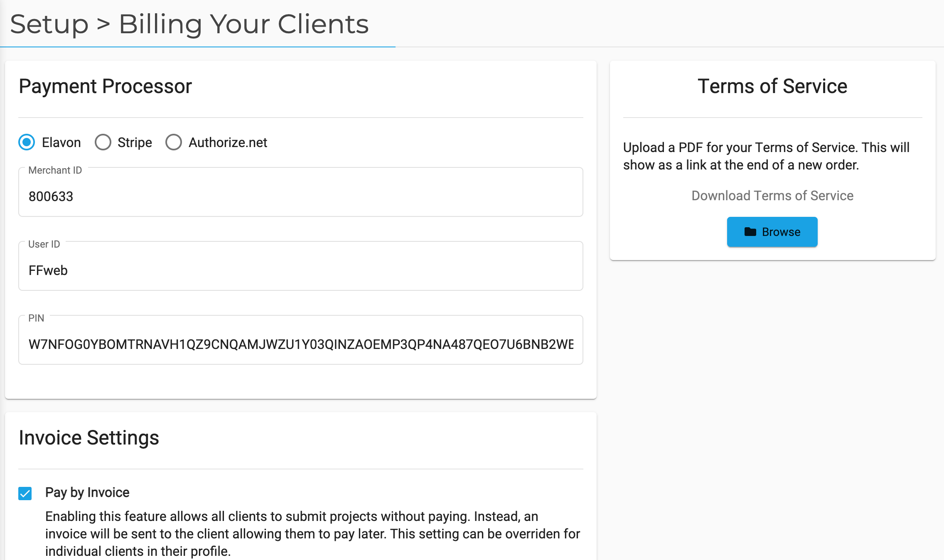Click the Stripe label text
Screen dimensions: 944x560
(x=135, y=142)
